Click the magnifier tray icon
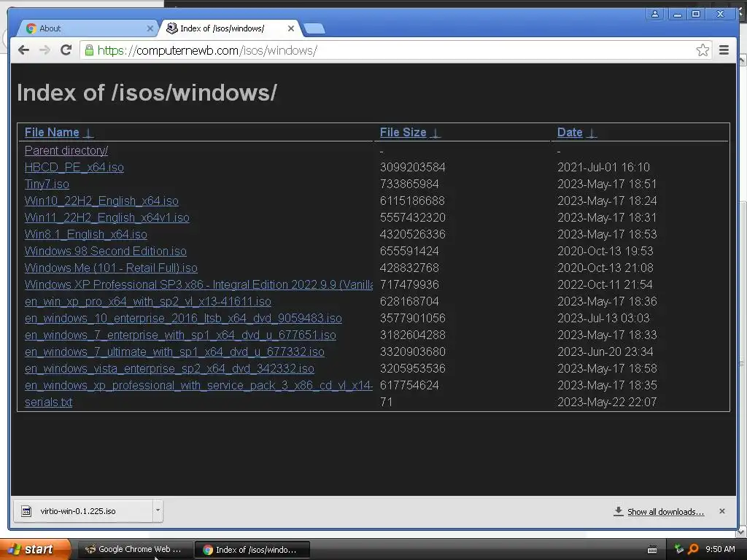747x560 pixels. 693,550
